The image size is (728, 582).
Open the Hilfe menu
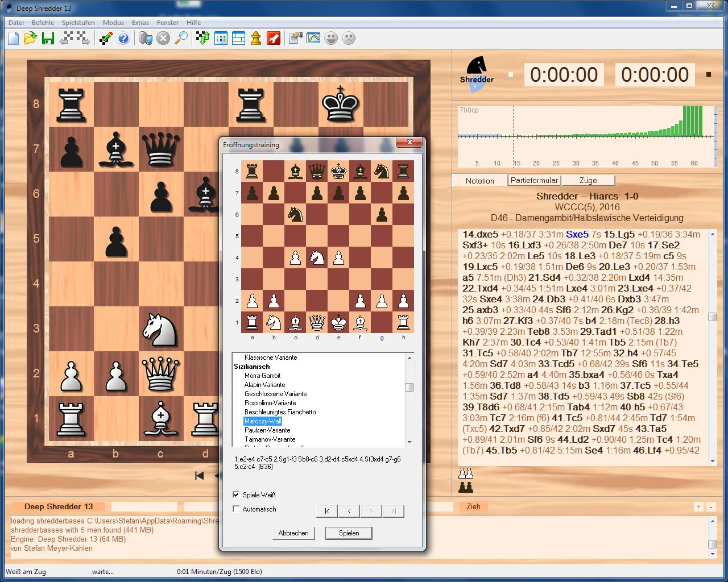coord(194,23)
